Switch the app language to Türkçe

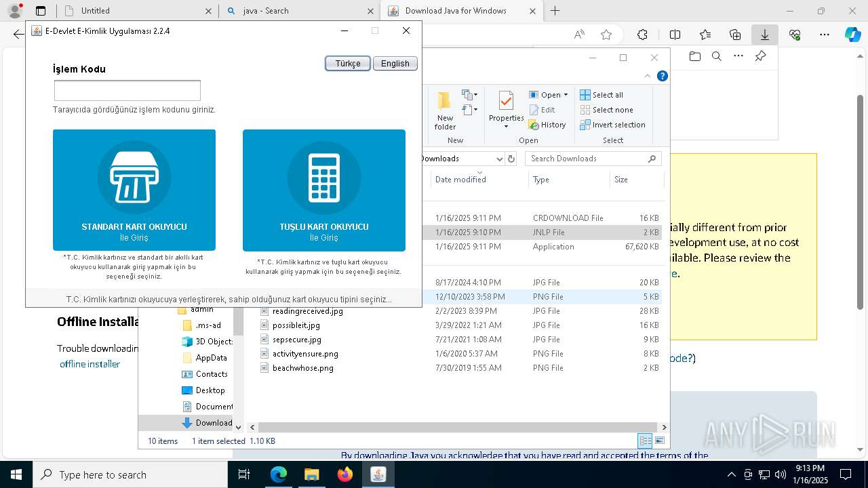(348, 63)
